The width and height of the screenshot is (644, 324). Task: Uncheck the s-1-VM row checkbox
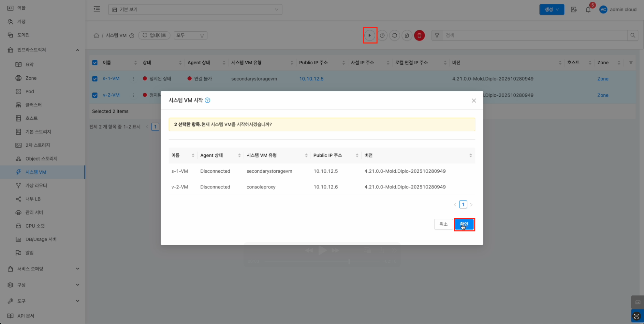pos(95,79)
